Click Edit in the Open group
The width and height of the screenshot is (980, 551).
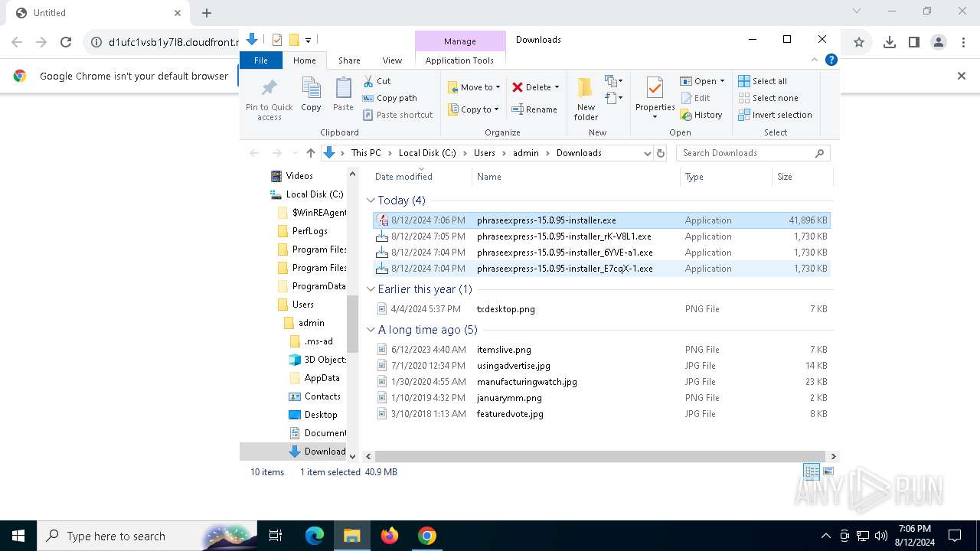(x=695, y=98)
